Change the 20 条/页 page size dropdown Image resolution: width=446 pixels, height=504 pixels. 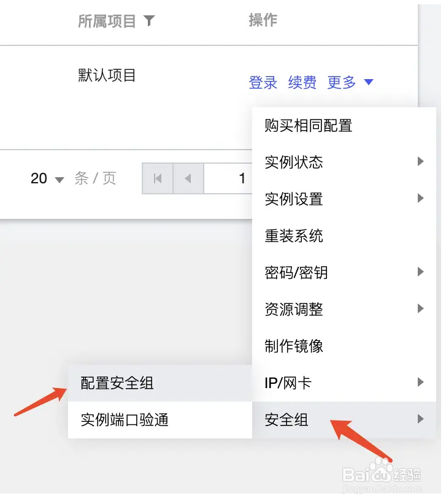tap(48, 178)
